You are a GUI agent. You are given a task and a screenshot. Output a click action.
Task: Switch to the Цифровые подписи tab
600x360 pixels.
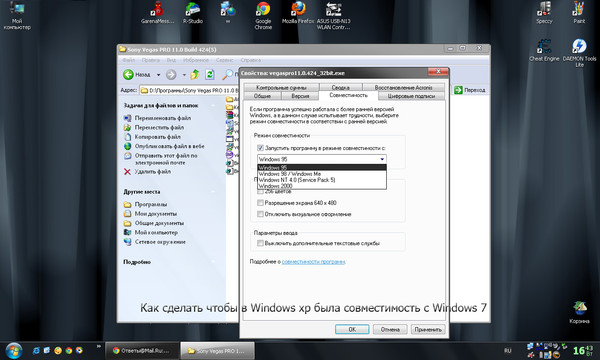[411, 96]
